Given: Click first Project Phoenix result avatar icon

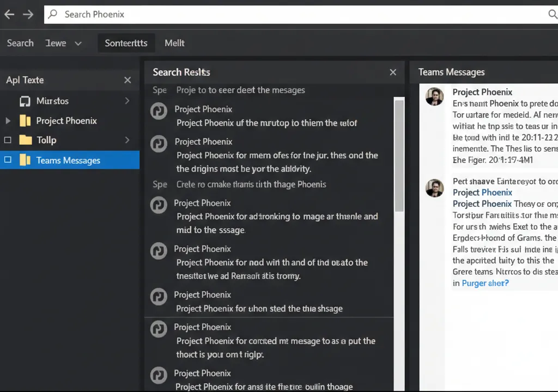Looking at the screenshot, I should click(159, 111).
